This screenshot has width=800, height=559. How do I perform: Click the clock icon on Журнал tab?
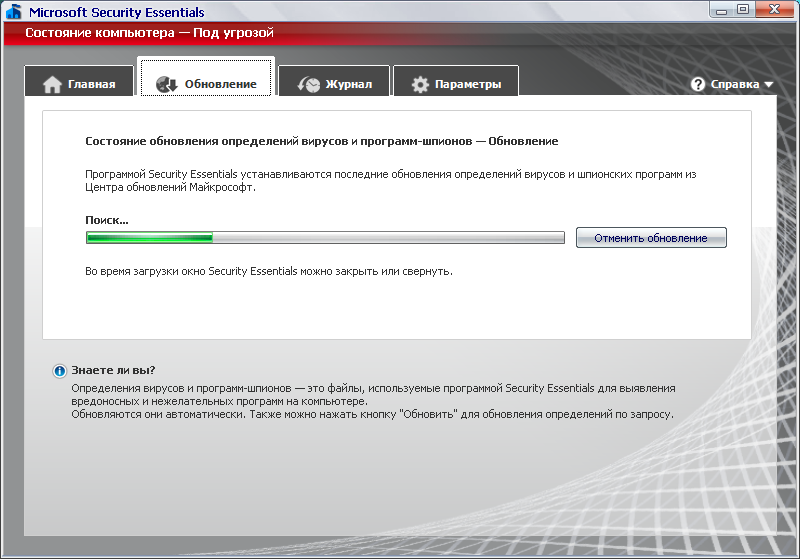(x=309, y=84)
